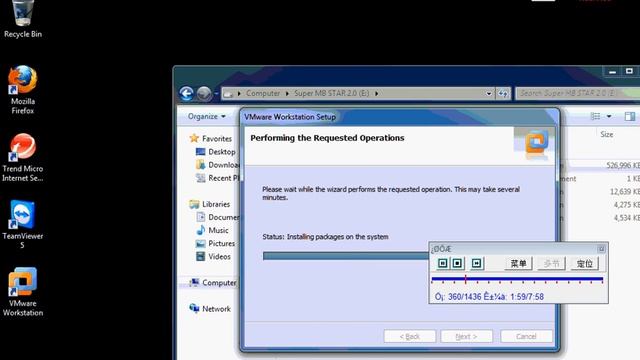Click the 菜单 menu button
The height and width of the screenshot is (360, 640).
click(518, 264)
